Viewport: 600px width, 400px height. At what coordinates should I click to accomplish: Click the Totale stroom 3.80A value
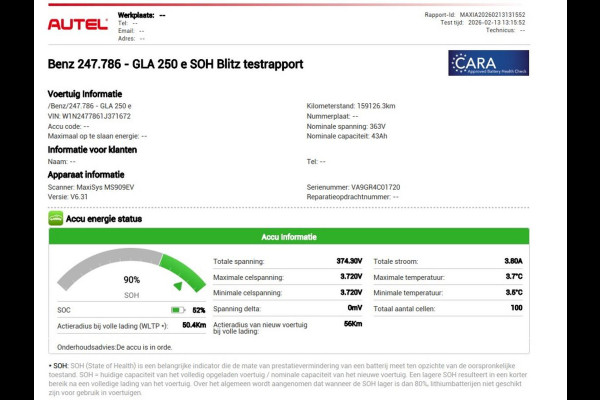[x=513, y=261]
